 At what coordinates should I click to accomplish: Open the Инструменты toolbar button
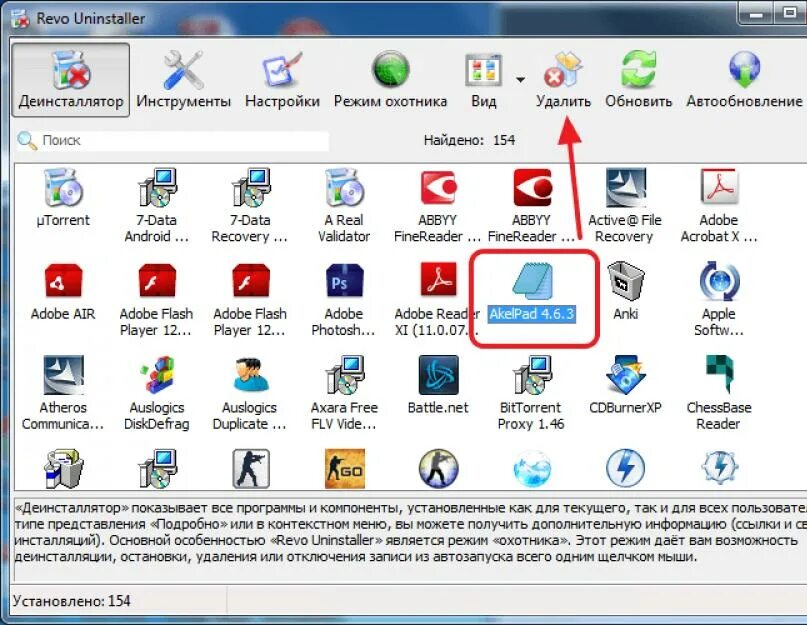tap(183, 80)
